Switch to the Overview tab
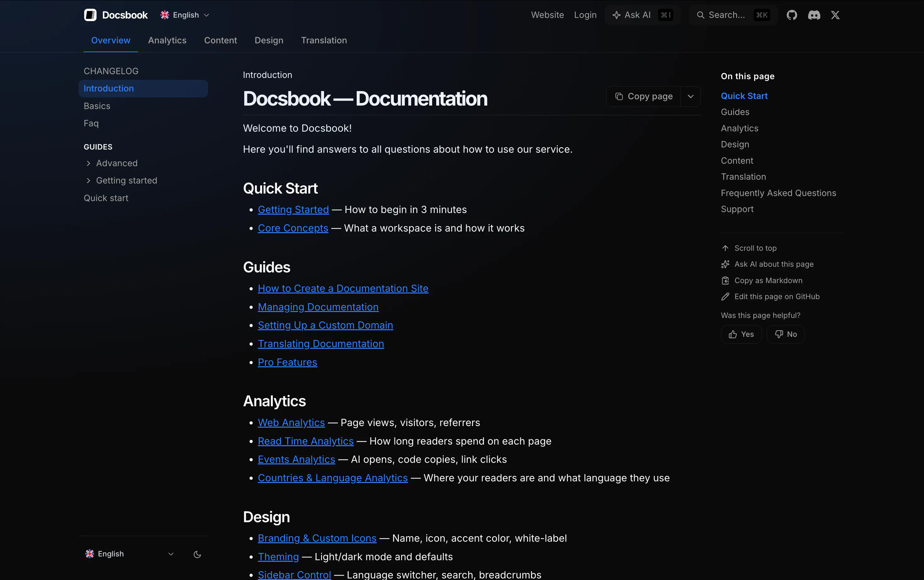924x580 pixels. (111, 40)
